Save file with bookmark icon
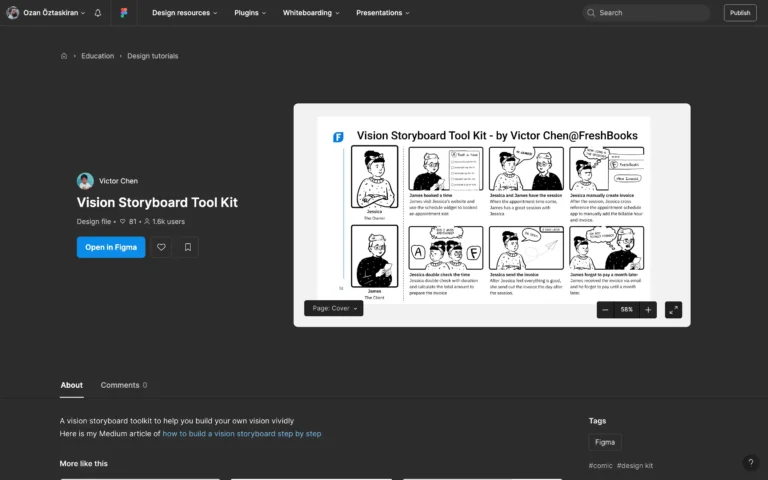This screenshot has height=480, width=768. coord(188,247)
